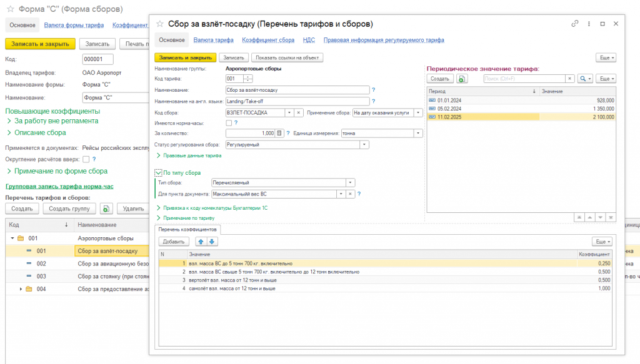Screen dimensions: 640x364
Task: Collapse group 001 Аэропортовые сборы tree node
Action: click(x=12, y=239)
